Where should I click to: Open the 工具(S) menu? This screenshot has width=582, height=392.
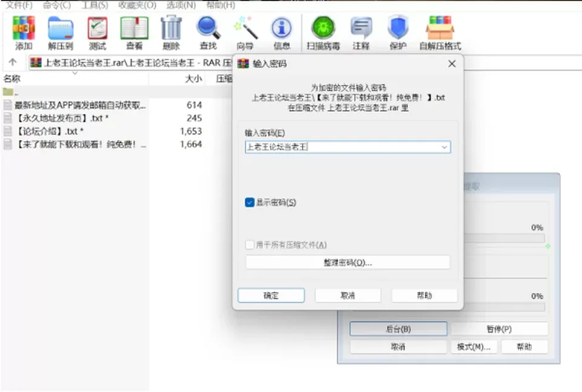pyautogui.click(x=95, y=5)
